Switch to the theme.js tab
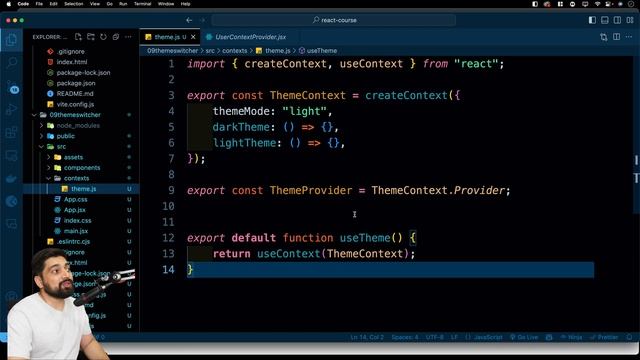This screenshot has height=360, width=640. click(170, 37)
